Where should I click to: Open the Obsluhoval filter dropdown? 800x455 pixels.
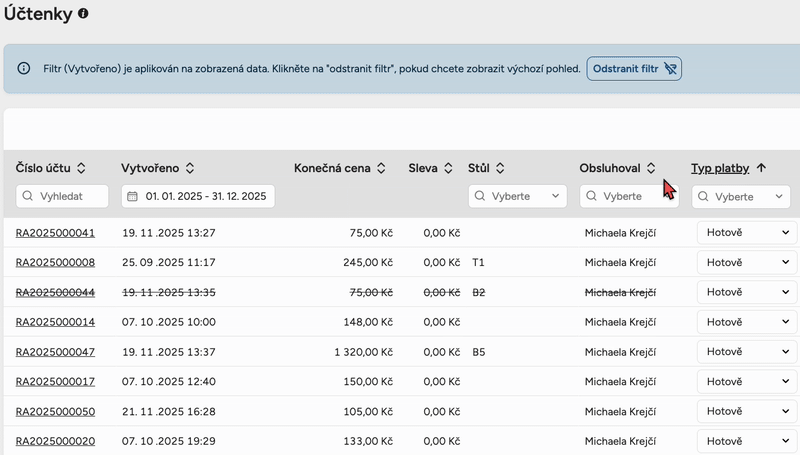click(x=629, y=197)
